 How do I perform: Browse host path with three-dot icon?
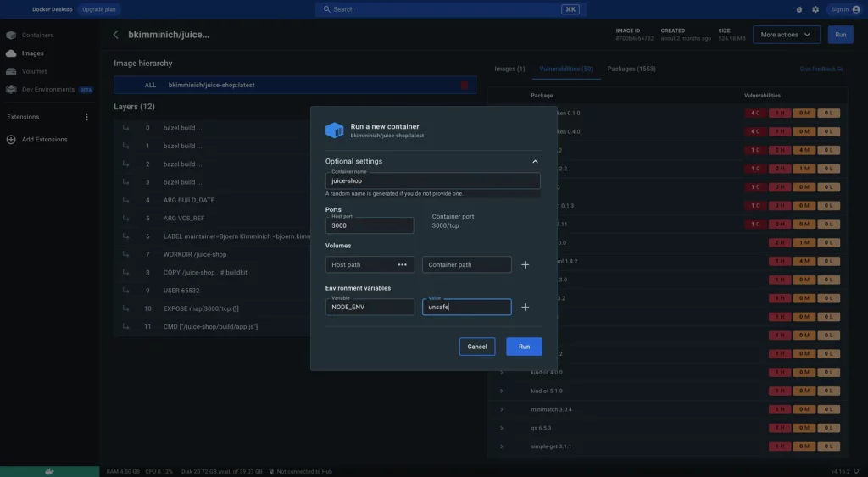[403, 264]
